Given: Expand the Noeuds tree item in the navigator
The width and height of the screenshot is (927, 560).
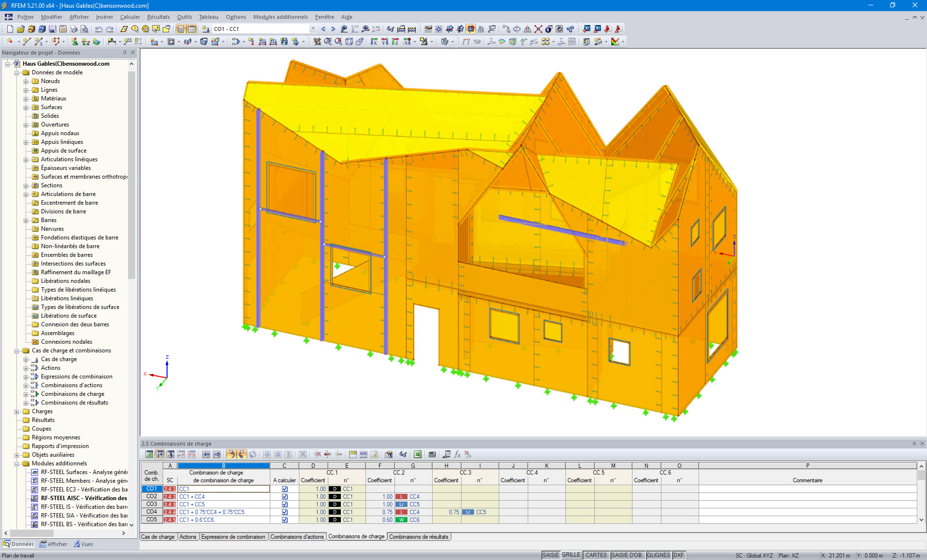Looking at the screenshot, I should [x=27, y=81].
